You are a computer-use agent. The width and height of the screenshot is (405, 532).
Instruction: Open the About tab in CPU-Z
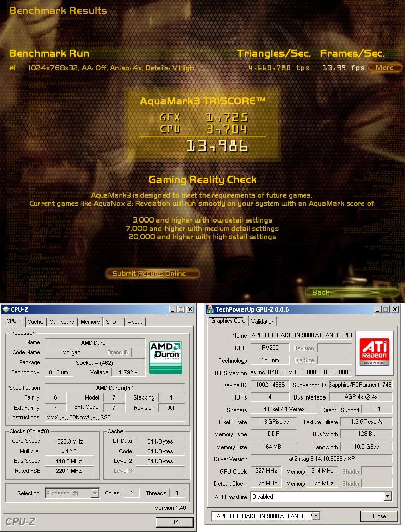pos(135,322)
